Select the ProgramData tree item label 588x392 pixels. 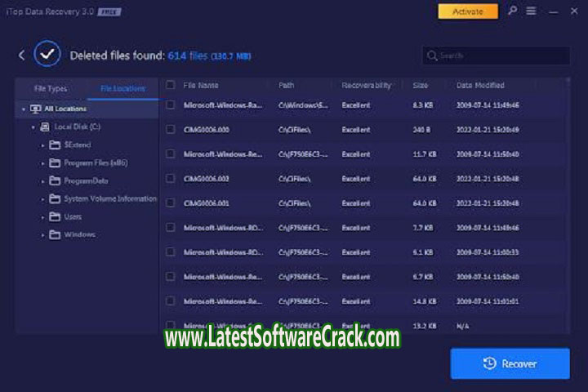click(x=87, y=180)
